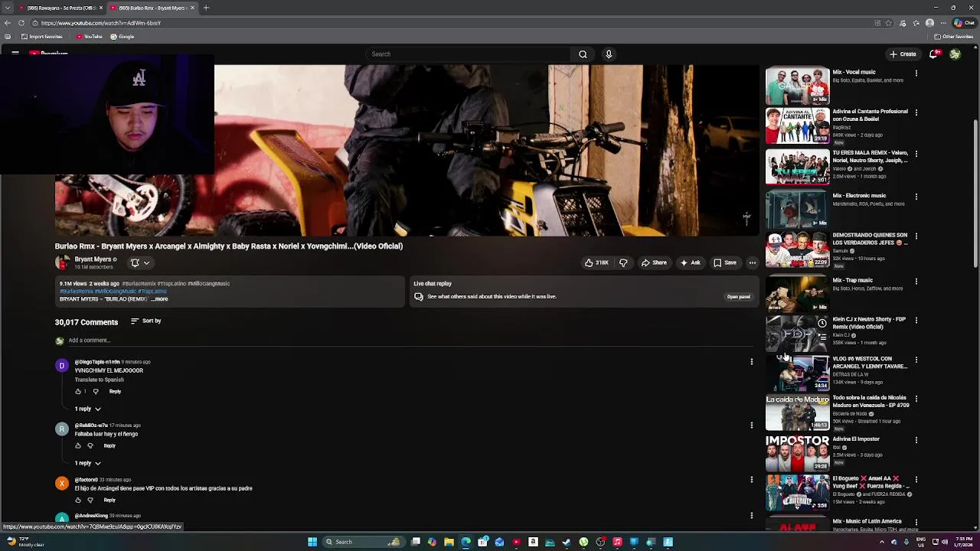Open more actions beside the Save button
The image size is (980, 551).
pos(752,262)
